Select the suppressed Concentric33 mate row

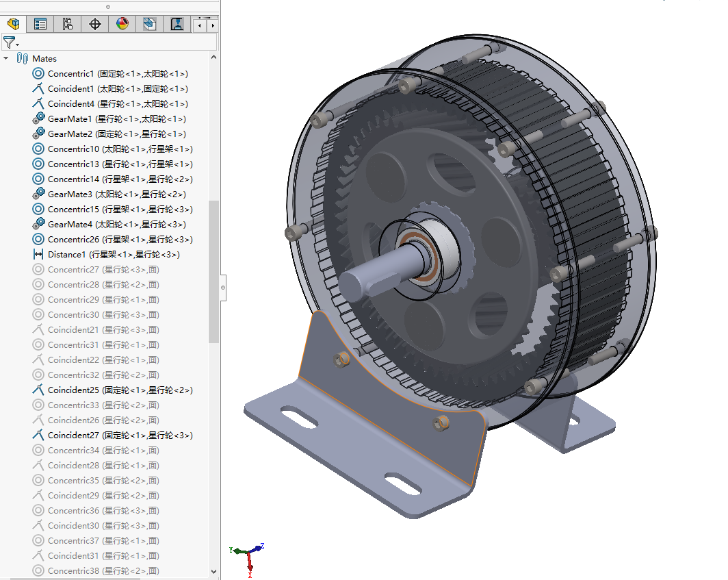[x=96, y=405]
